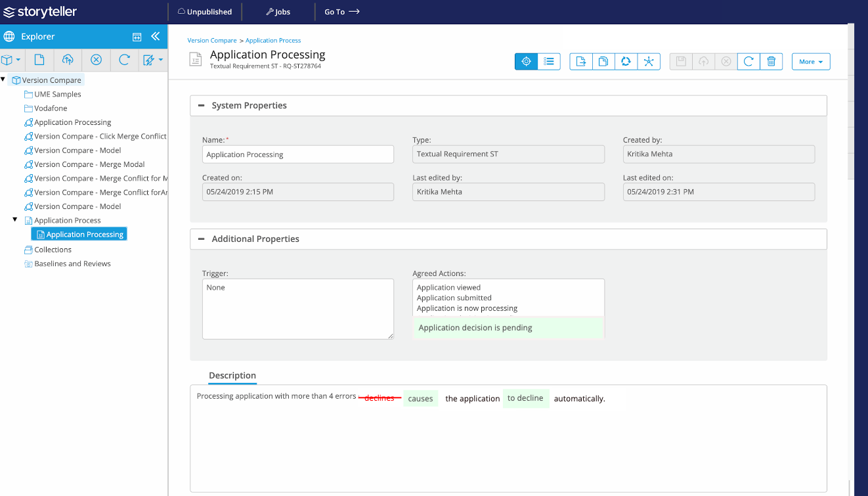Click the export page-with-arrow icon
This screenshot has width=868, height=496.
coord(581,61)
